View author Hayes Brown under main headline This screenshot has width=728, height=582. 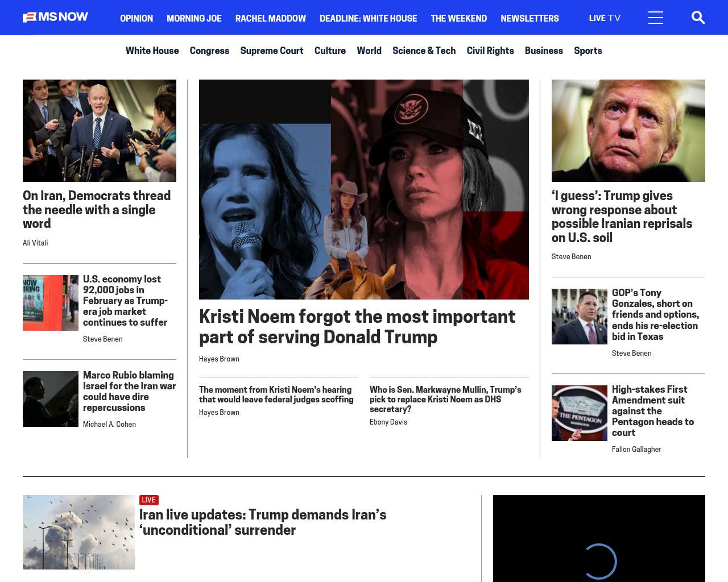[x=219, y=359]
